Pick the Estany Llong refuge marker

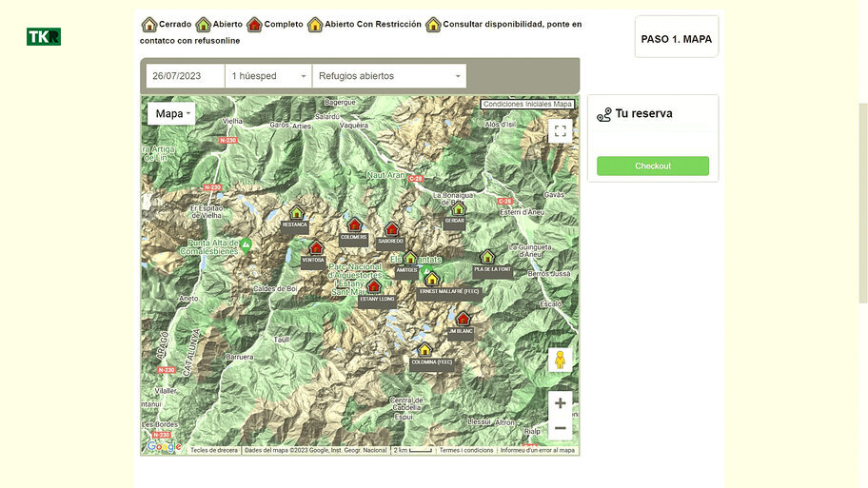click(x=374, y=286)
